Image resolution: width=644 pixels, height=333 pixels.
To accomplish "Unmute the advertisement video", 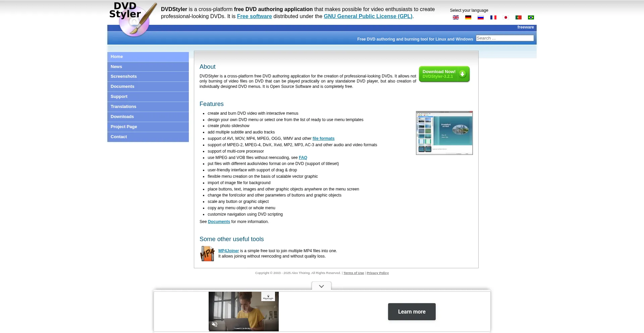I will click(x=215, y=324).
